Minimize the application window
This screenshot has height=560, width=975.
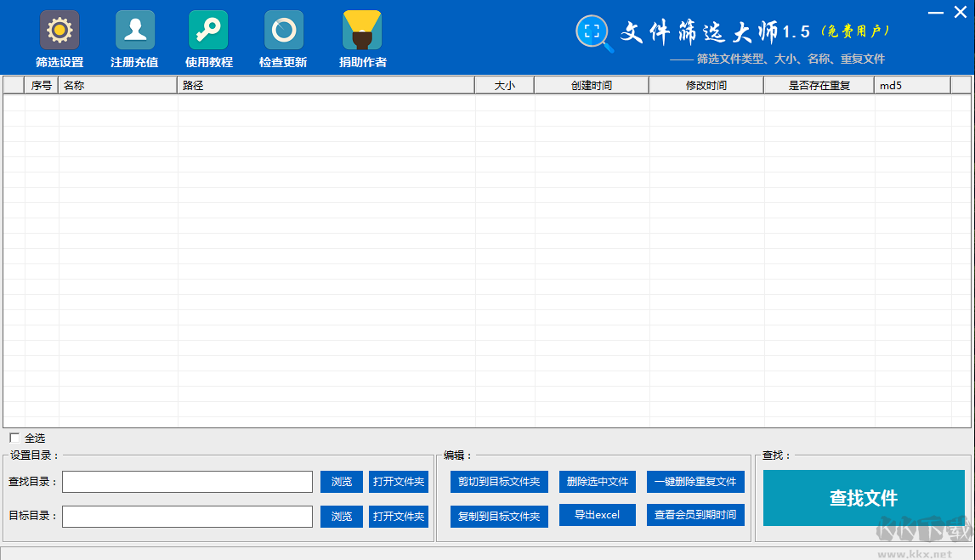point(936,13)
